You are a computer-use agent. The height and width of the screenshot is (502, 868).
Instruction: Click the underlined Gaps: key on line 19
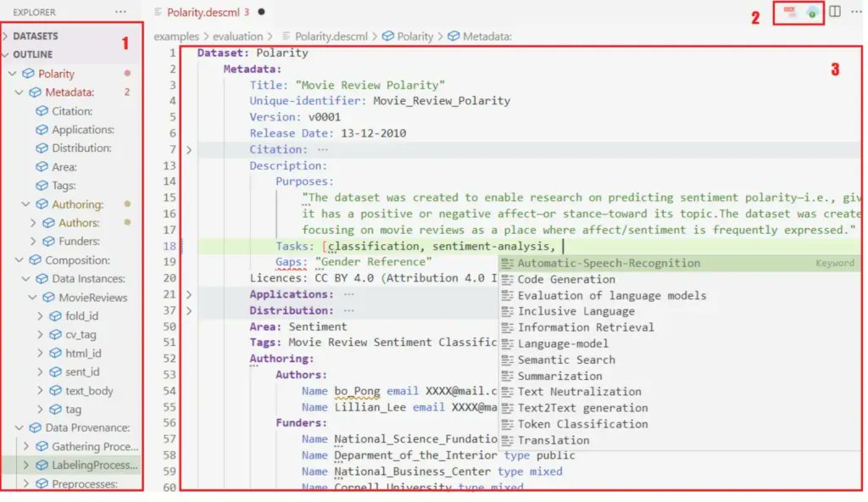tap(292, 261)
